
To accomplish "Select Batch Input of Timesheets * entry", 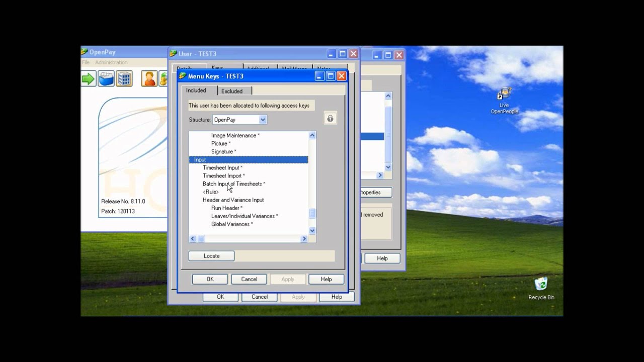I will click(234, 184).
